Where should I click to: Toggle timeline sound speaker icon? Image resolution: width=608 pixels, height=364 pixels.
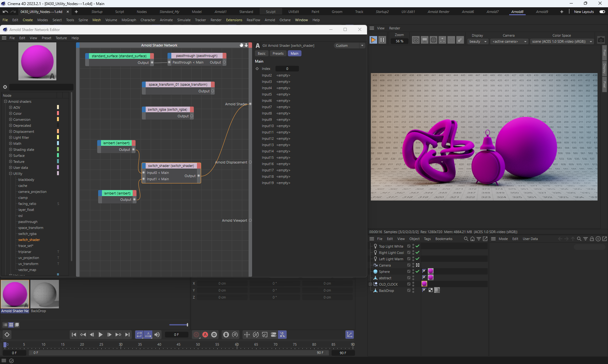coord(157,335)
